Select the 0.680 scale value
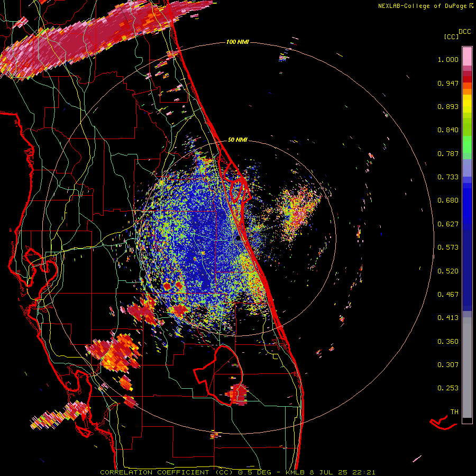Image resolution: width=476 pixels, height=476 pixels. (x=448, y=200)
